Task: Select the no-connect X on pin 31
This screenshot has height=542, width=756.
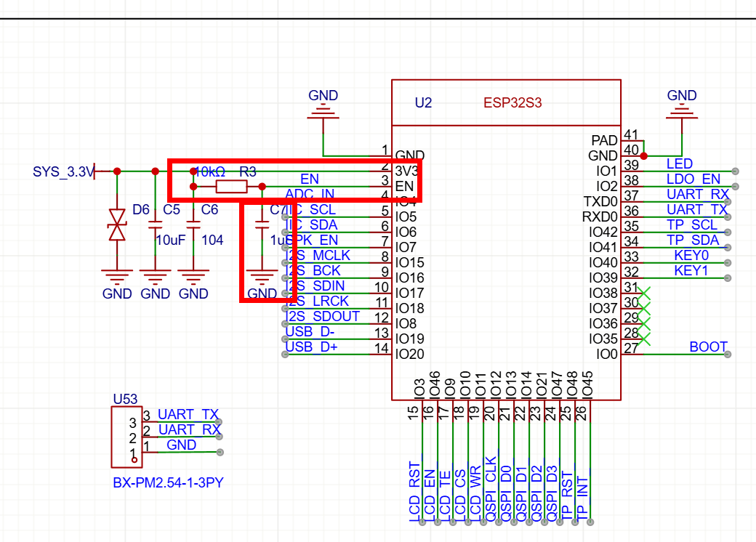Action: click(x=644, y=293)
